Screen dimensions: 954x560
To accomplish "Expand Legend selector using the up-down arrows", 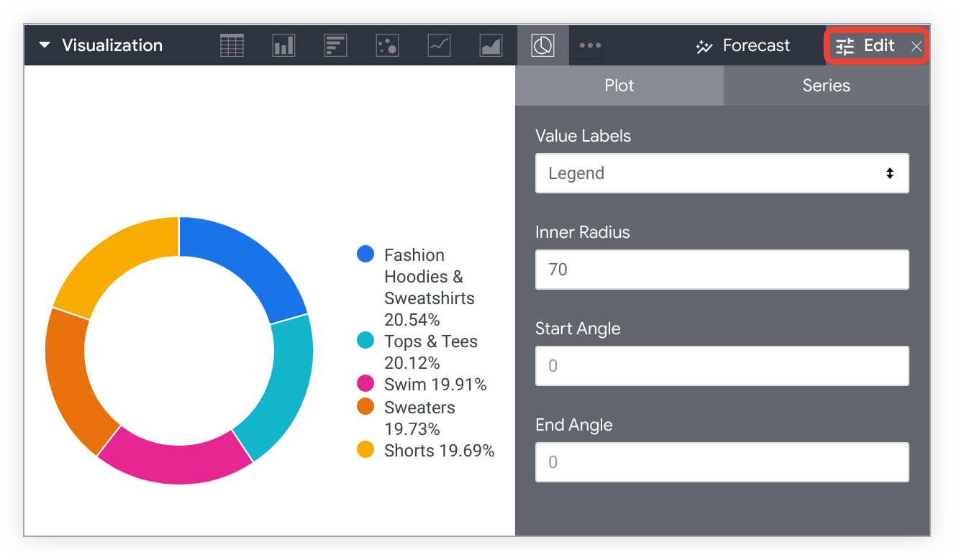I will (889, 173).
